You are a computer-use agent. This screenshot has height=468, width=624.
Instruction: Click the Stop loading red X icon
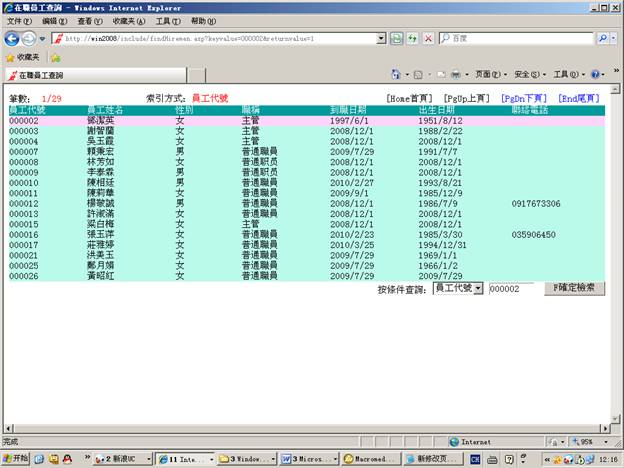pyautogui.click(x=429, y=38)
